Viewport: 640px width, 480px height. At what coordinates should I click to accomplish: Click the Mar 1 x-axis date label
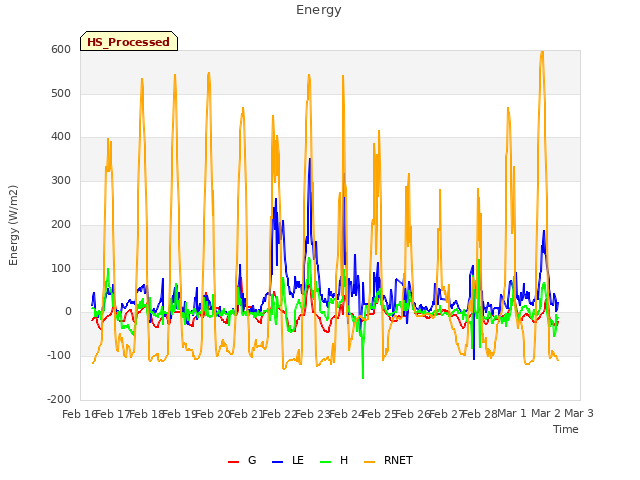click(x=512, y=413)
